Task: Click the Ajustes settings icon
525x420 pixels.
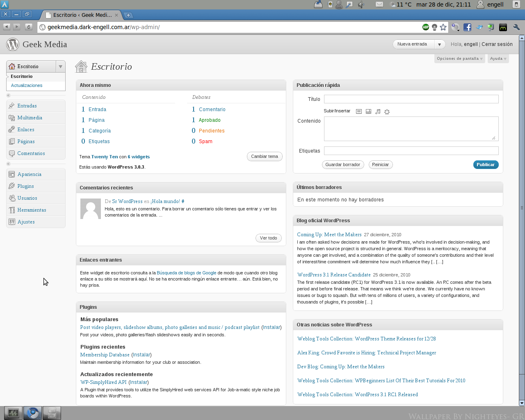Action: (x=11, y=222)
